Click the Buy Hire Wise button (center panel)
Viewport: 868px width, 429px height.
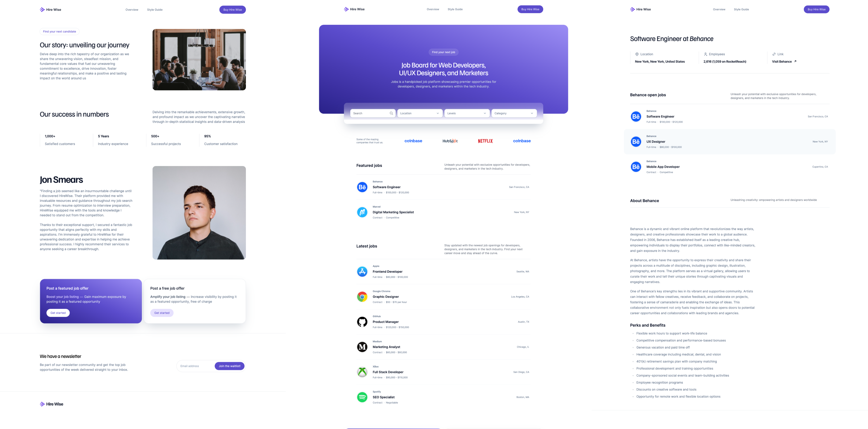[x=530, y=9]
